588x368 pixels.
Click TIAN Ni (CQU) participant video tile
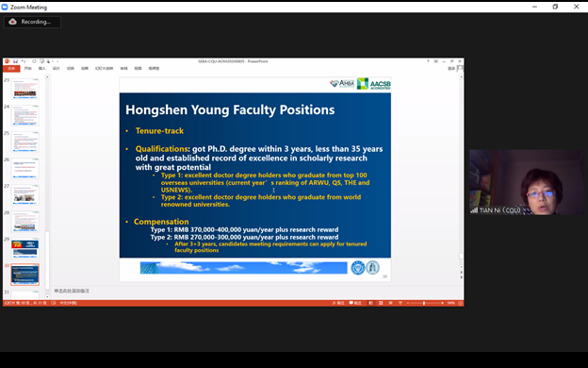pos(527,182)
